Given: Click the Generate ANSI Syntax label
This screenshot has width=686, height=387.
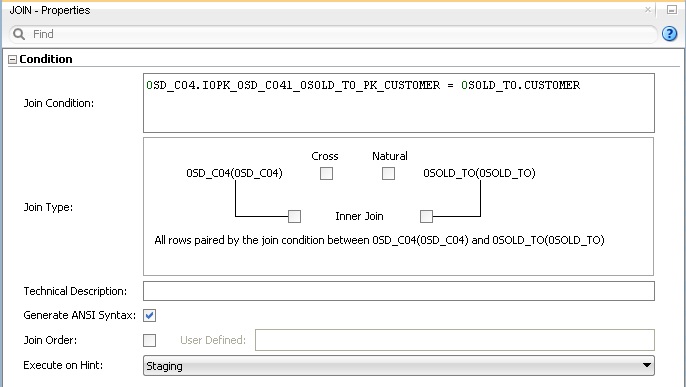Looking at the screenshot, I should point(80,315).
